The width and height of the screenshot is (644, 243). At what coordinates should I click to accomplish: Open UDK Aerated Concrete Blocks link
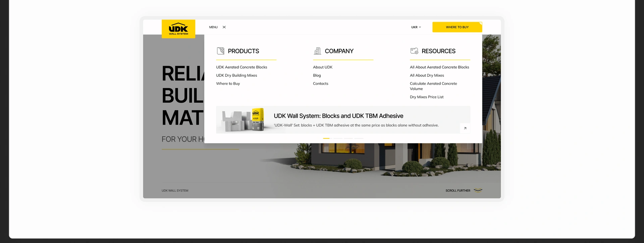241,67
